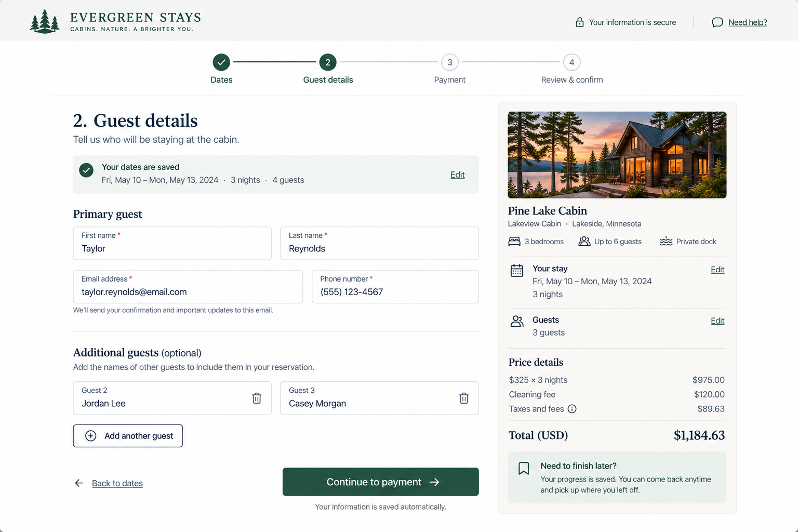The height and width of the screenshot is (532, 798).
Task: Click into the Phone number field
Action: coord(395,287)
